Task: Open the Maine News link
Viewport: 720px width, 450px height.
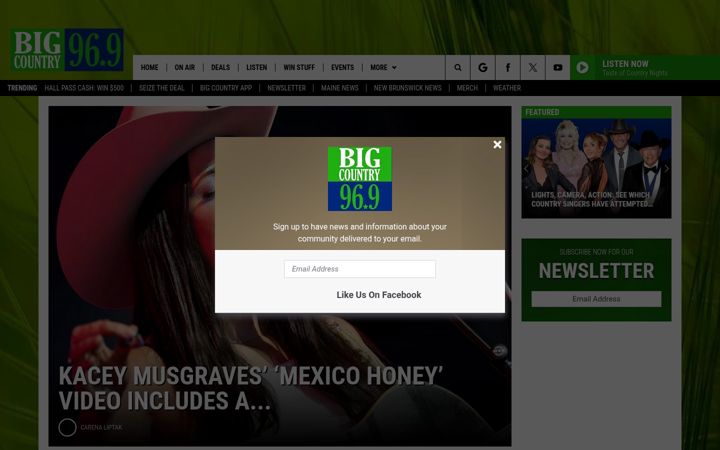Action: coord(340,88)
